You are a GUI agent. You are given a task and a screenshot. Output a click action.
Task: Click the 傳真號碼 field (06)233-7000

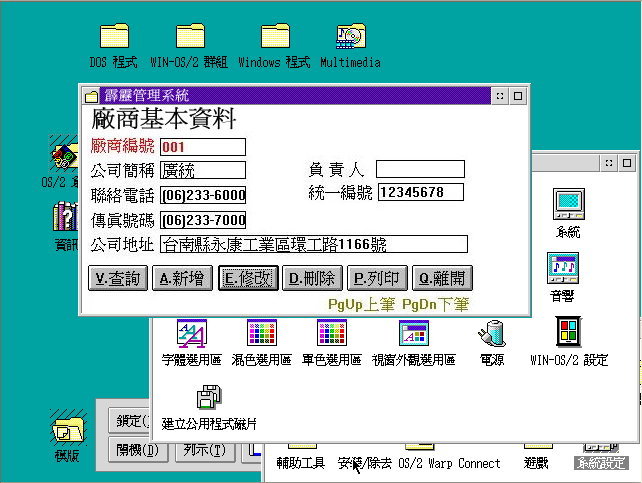[x=203, y=220]
